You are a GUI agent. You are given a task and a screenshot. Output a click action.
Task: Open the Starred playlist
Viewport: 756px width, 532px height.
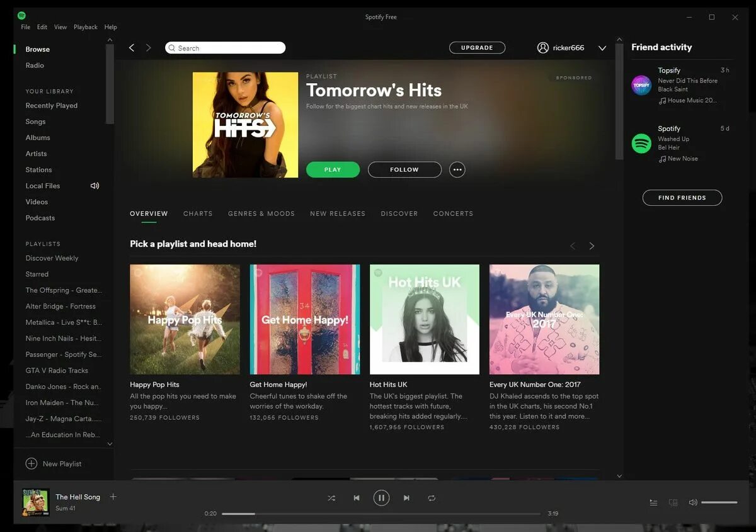pyautogui.click(x=37, y=274)
